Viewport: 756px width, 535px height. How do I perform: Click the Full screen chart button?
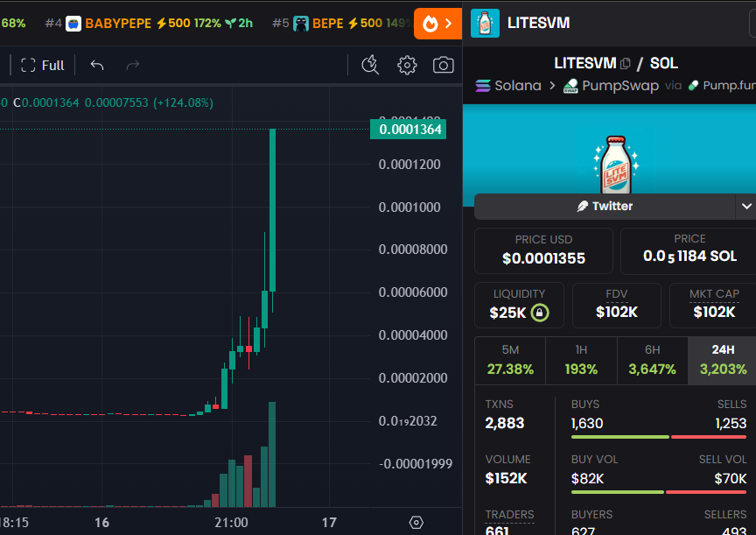(42, 65)
